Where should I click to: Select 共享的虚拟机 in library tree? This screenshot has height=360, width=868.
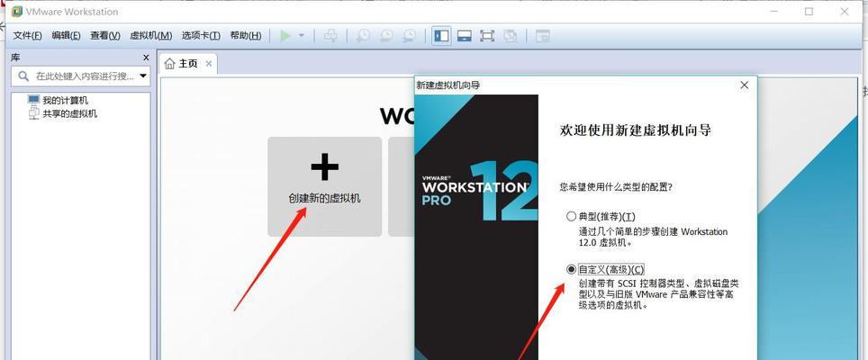tap(69, 114)
